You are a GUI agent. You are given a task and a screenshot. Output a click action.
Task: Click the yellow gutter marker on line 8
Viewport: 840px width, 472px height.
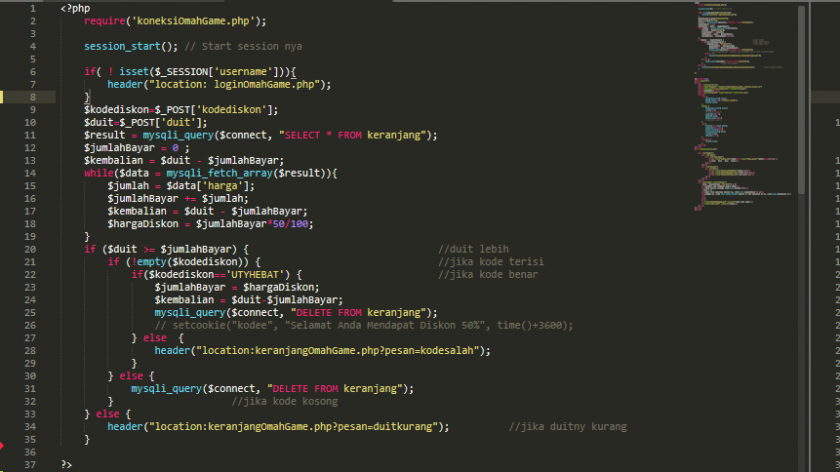click(x=2, y=97)
